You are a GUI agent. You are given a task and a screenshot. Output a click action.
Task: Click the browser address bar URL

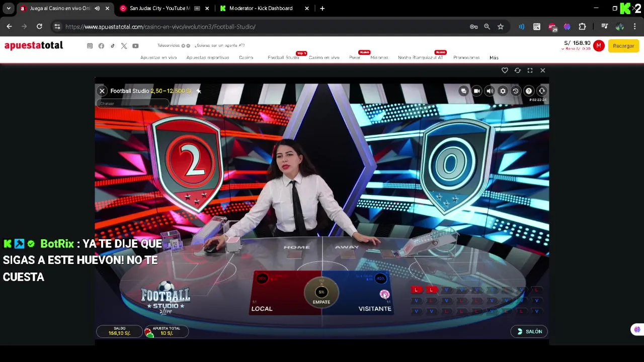click(x=160, y=27)
